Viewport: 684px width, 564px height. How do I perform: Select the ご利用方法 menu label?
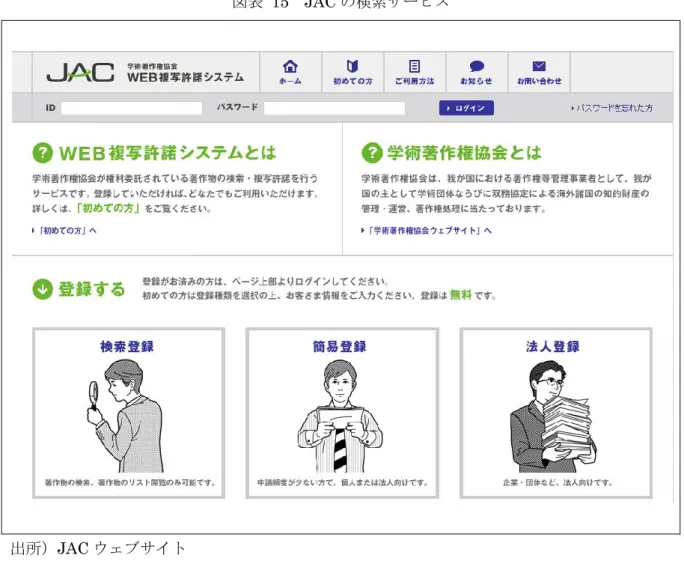click(x=414, y=81)
